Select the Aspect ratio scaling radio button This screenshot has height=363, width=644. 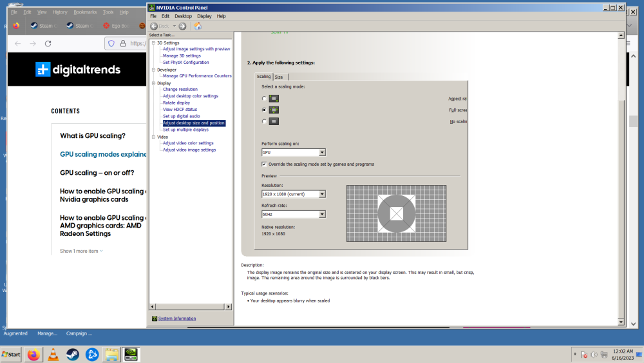coord(264,99)
